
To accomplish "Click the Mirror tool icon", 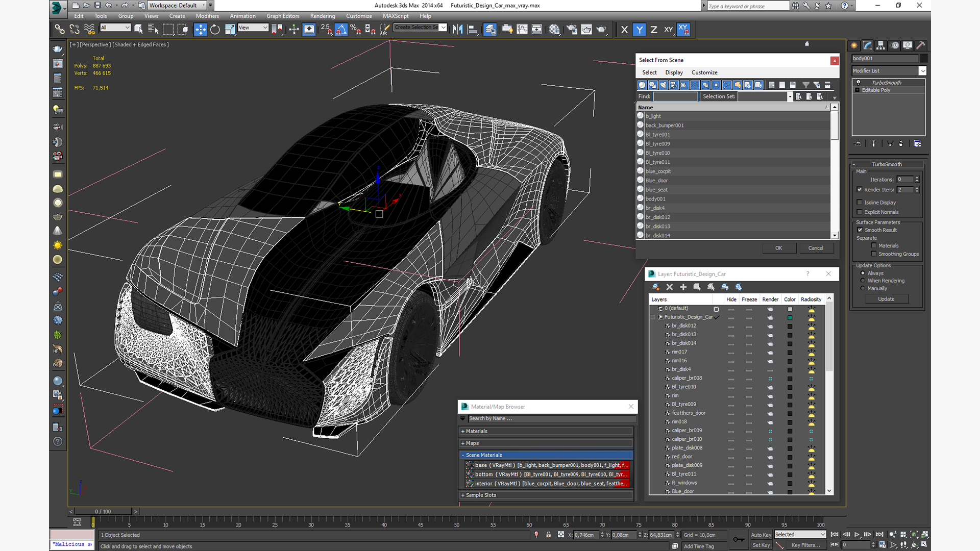I will tap(458, 29).
